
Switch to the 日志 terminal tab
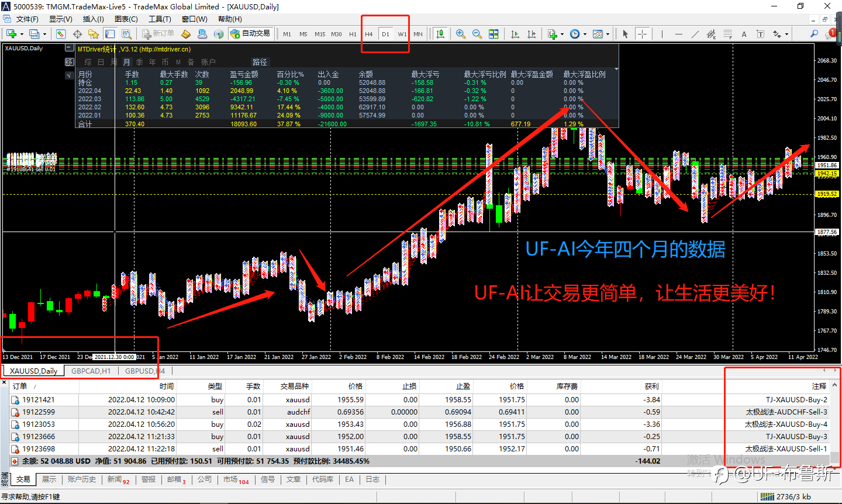[372, 479]
